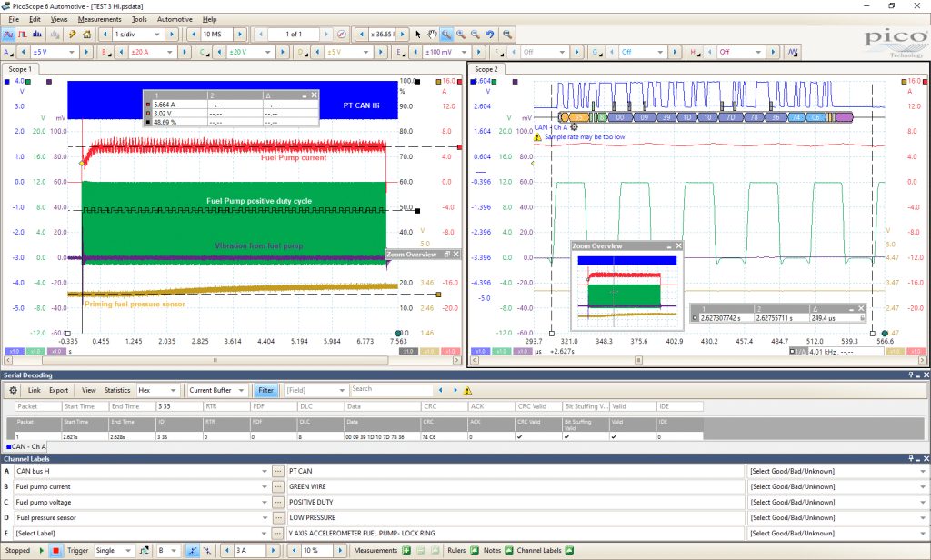
Task: Click the home display icon
Action: [x=86, y=35]
